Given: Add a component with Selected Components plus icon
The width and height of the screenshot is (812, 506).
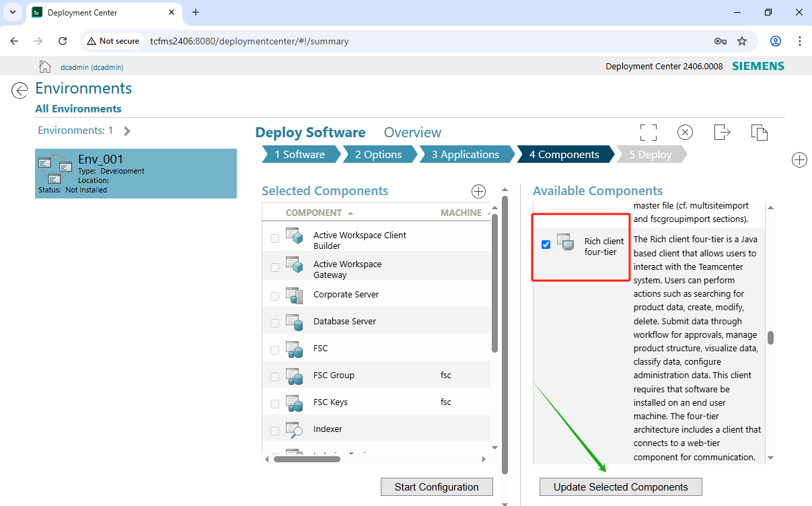Looking at the screenshot, I should click(x=478, y=192).
